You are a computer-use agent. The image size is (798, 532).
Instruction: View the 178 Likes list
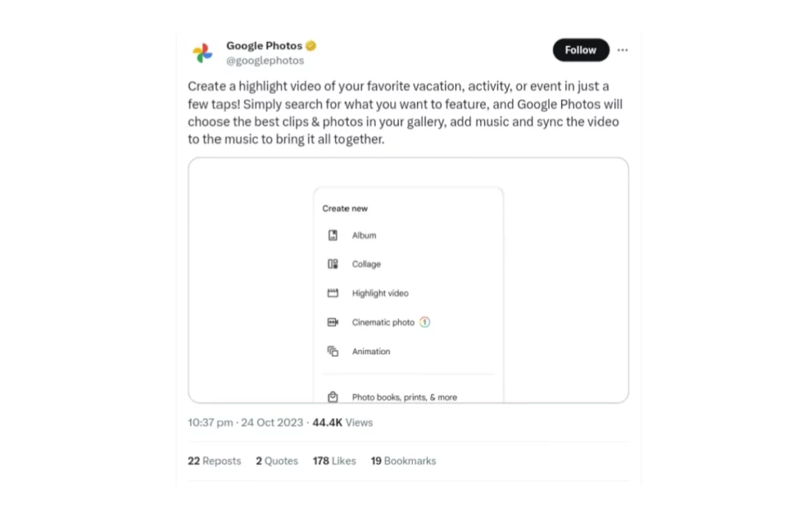pos(334,461)
